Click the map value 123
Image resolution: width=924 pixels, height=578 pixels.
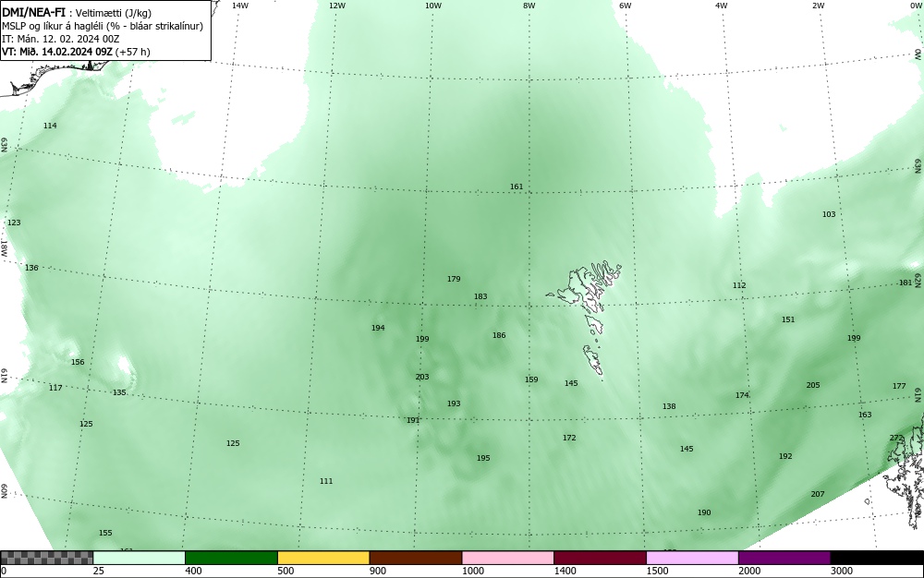click(x=14, y=223)
